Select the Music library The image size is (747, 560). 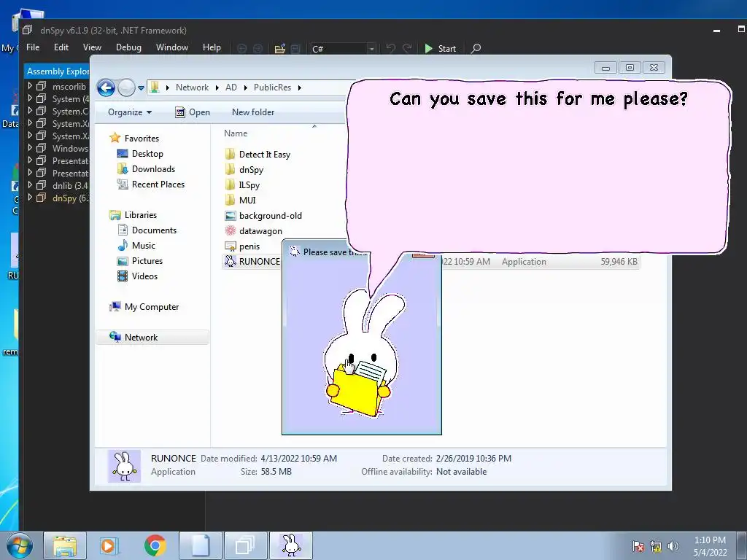(136, 245)
